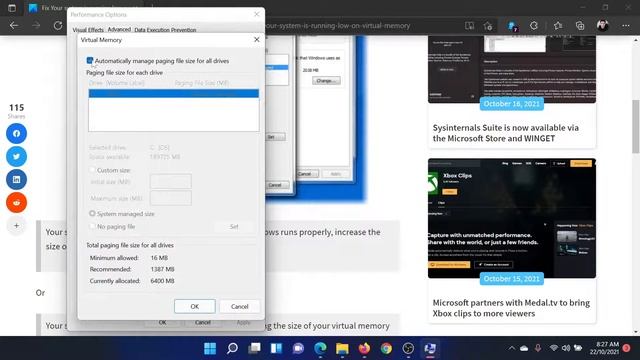Image resolution: width=640 pixels, height=360 pixels.
Task: Click Cancel in Performance Options window
Action: pyautogui.click(x=203, y=322)
